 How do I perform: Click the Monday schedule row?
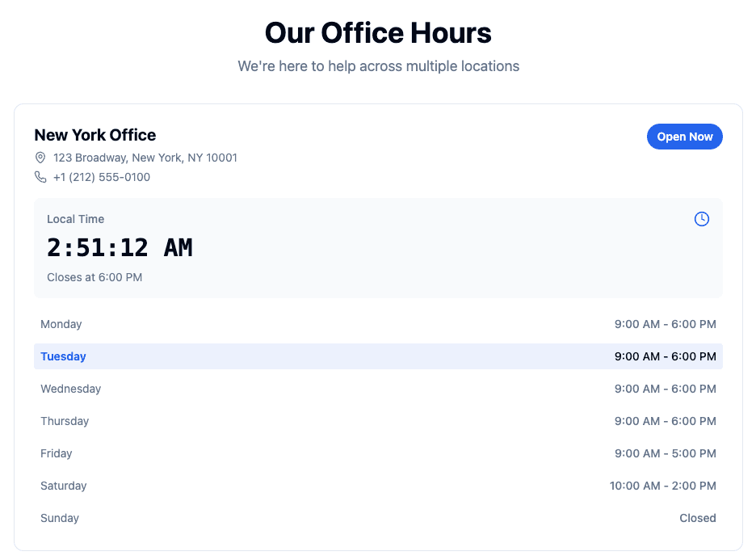378,324
